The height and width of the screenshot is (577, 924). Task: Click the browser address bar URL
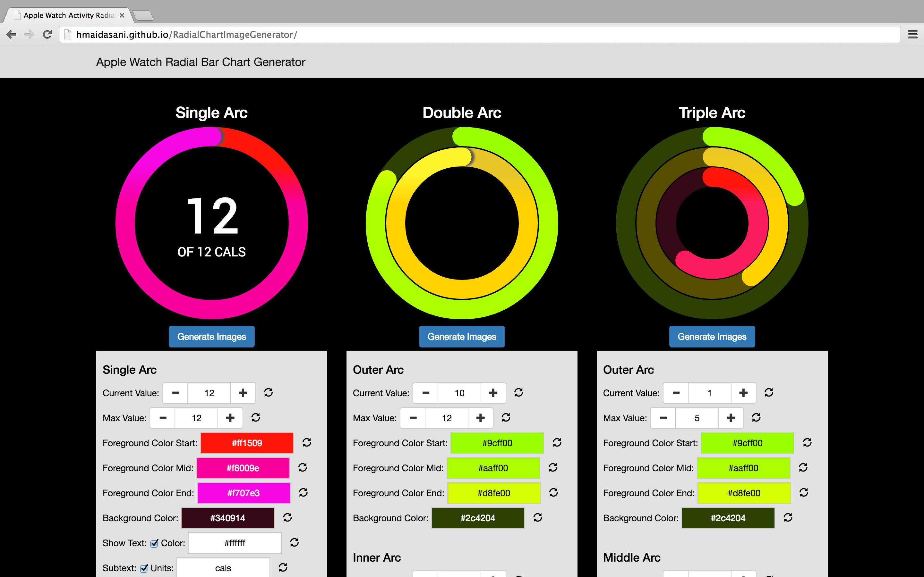point(186,35)
